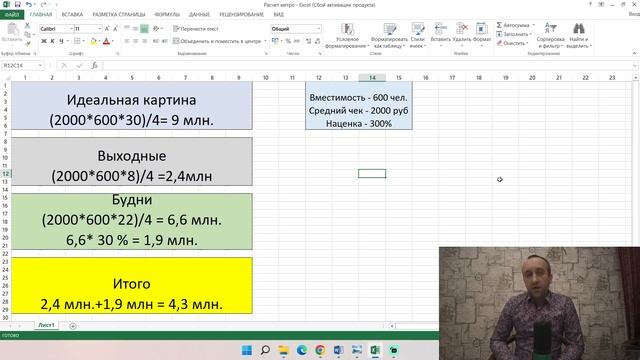Select row header 12
640x360 pixels.
6,173
